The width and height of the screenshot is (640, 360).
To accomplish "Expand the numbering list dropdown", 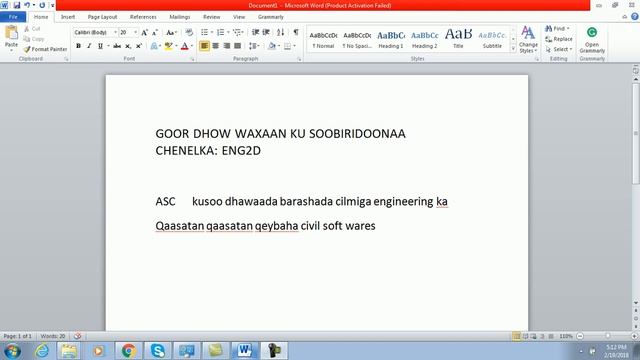I will 228,32.
